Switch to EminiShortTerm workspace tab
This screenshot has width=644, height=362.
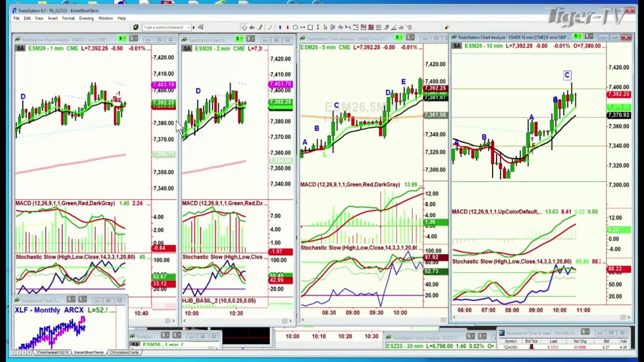[89, 352]
